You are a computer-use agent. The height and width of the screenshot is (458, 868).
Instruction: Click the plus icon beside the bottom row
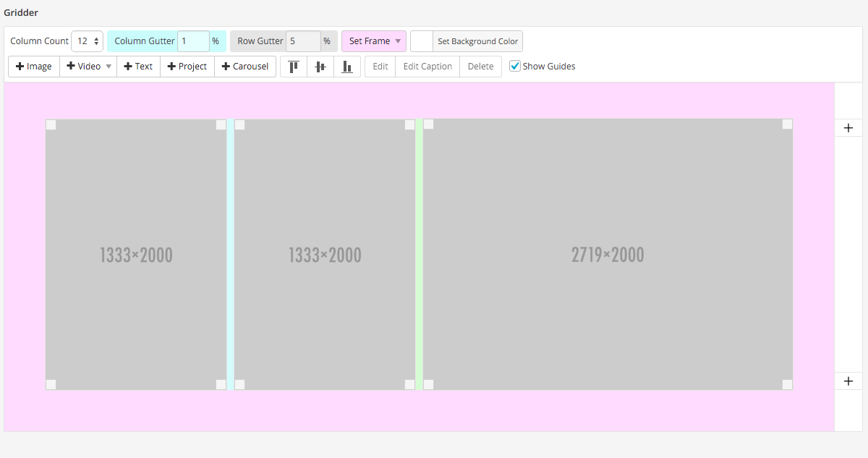point(848,381)
